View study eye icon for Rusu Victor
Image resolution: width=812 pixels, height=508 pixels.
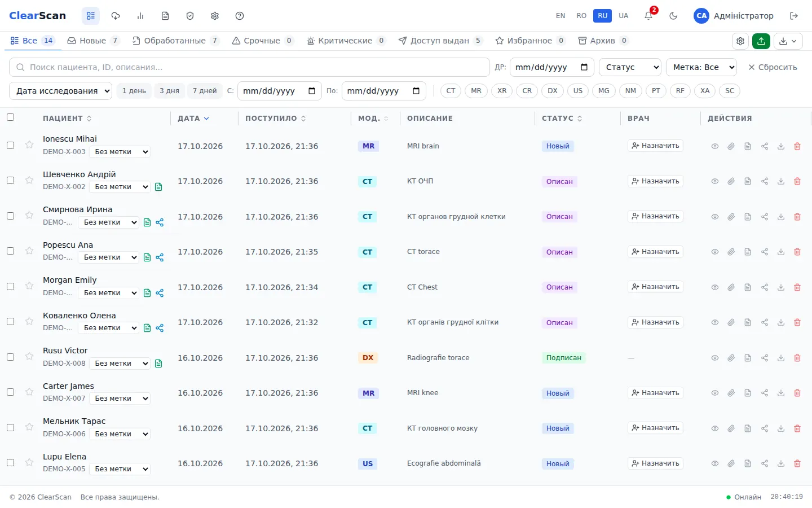click(714, 358)
